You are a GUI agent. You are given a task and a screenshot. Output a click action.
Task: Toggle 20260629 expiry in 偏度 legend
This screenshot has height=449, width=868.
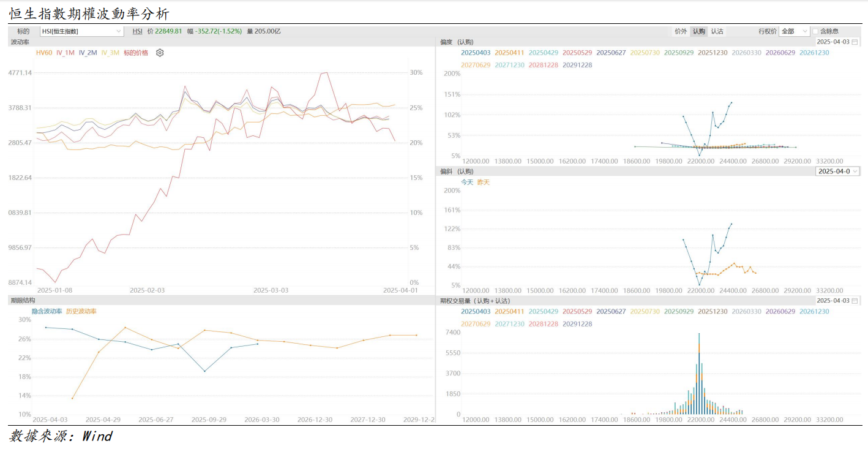pyautogui.click(x=780, y=53)
